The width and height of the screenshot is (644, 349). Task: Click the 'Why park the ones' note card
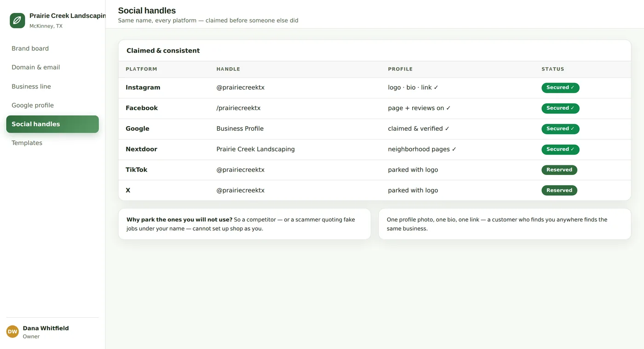(245, 224)
